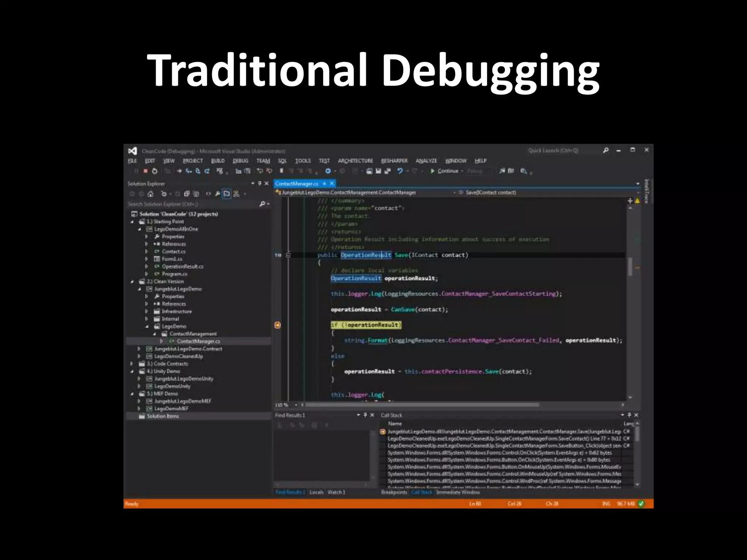Select the ContactManager.cs editor tab
The height and width of the screenshot is (560, 747).
(x=297, y=184)
